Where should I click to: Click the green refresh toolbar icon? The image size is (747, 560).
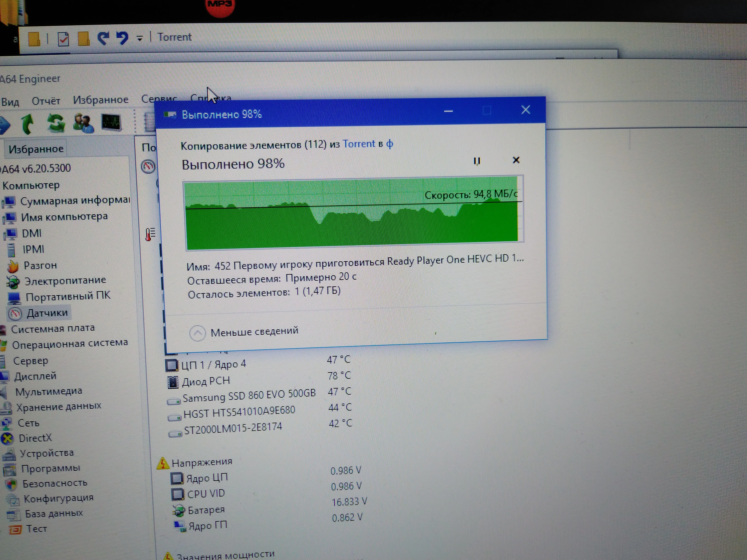56,123
